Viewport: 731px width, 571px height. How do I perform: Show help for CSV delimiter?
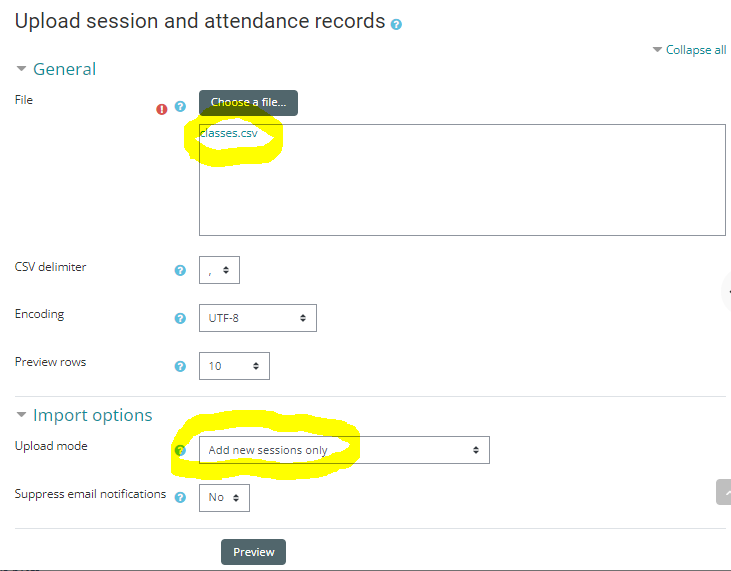(x=181, y=271)
